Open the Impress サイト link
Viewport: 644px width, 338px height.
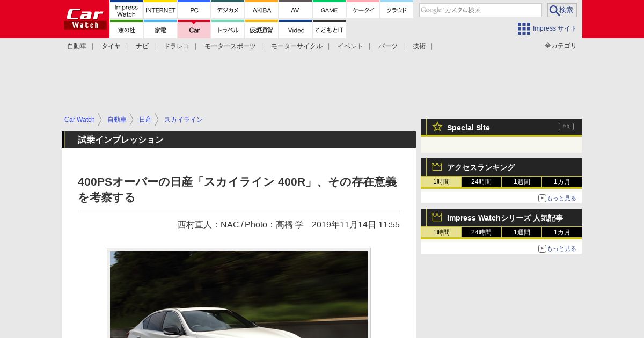555,28
